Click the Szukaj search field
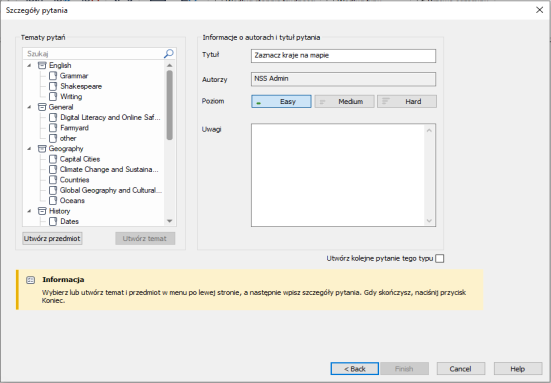The image size is (551, 383). (x=93, y=54)
